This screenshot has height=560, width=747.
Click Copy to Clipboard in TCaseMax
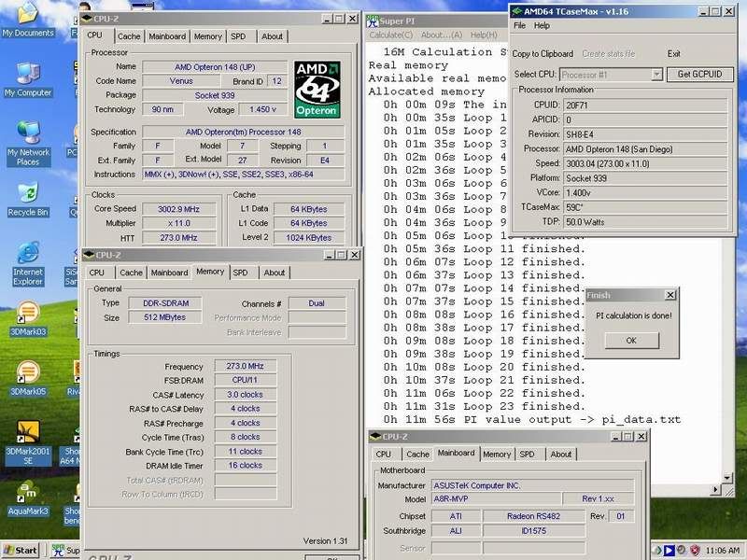pos(543,54)
